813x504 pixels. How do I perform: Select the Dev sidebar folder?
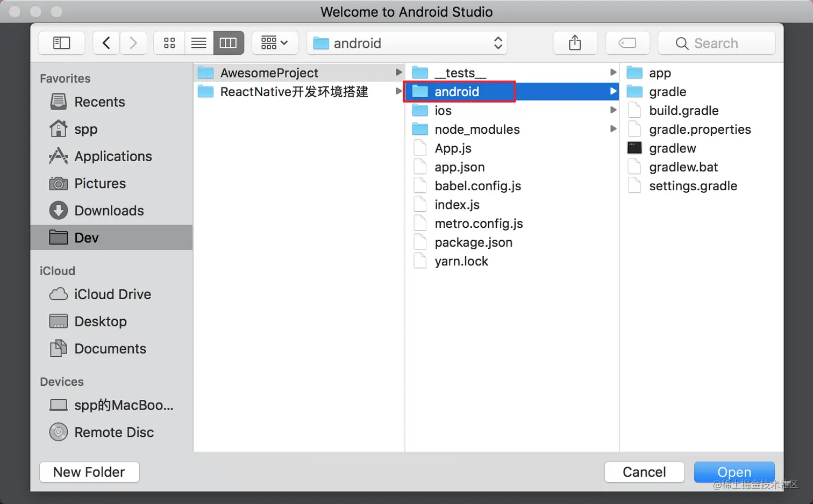[111, 237]
